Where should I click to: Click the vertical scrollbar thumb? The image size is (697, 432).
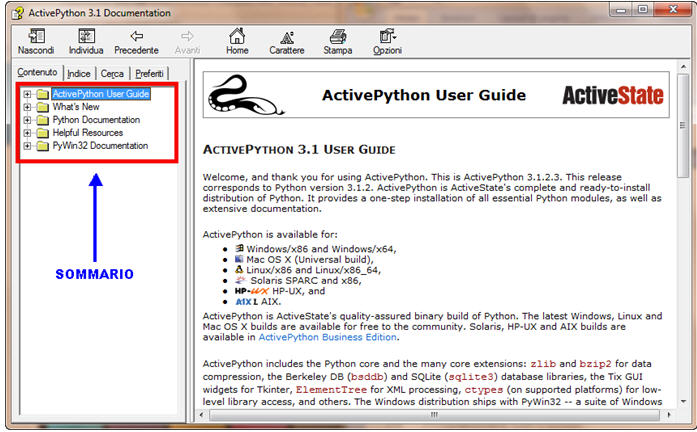coord(683,126)
